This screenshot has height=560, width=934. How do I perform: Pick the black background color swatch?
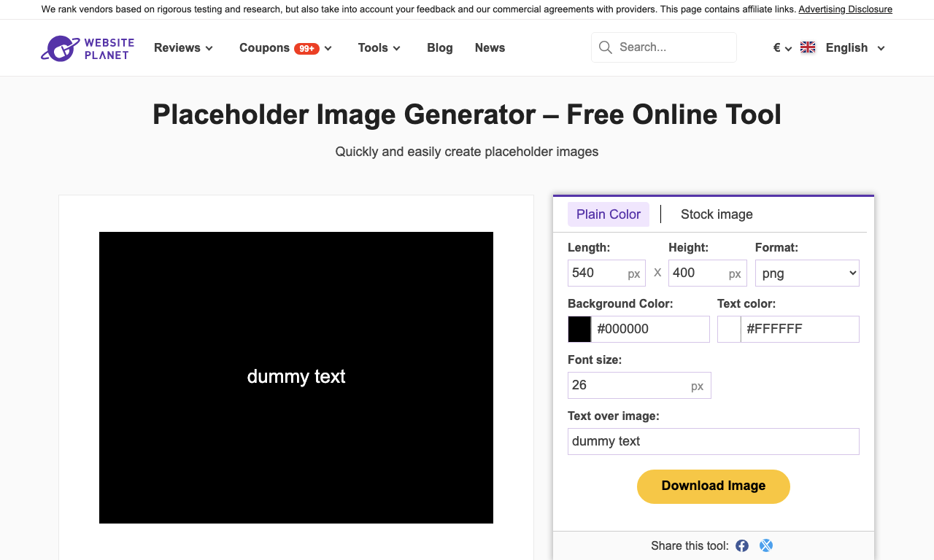[579, 329]
